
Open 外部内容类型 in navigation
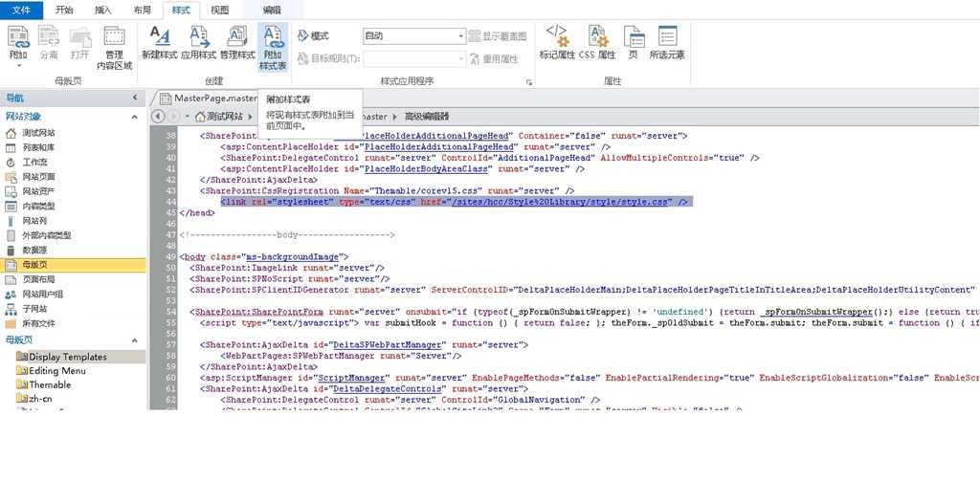pos(47,235)
